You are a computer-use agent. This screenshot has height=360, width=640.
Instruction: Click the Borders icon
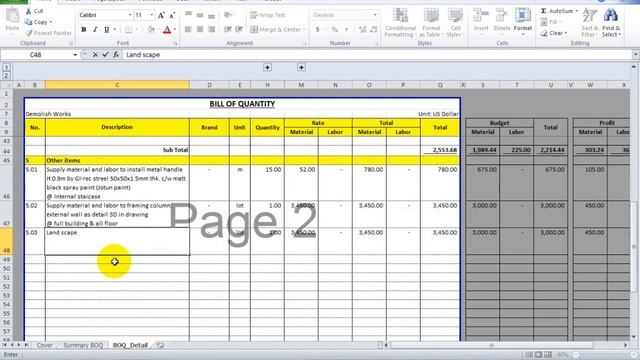pos(129,29)
